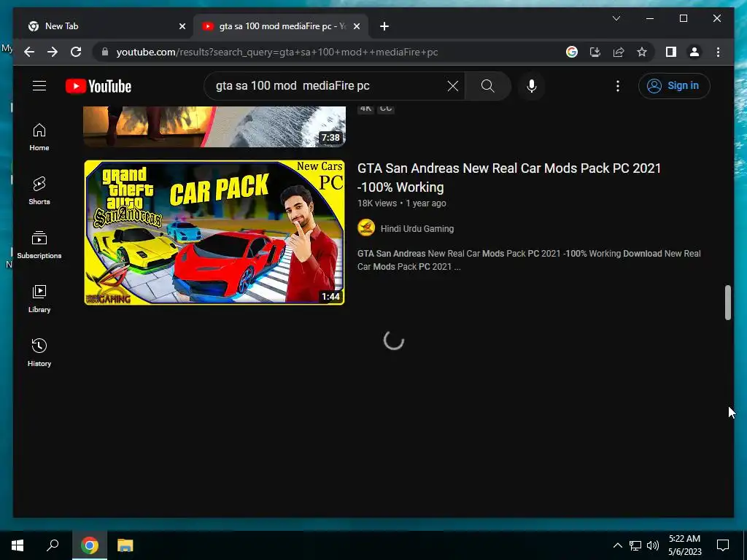Close the New Tab tab
Screen dimensions: 747x560
point(182,26)
